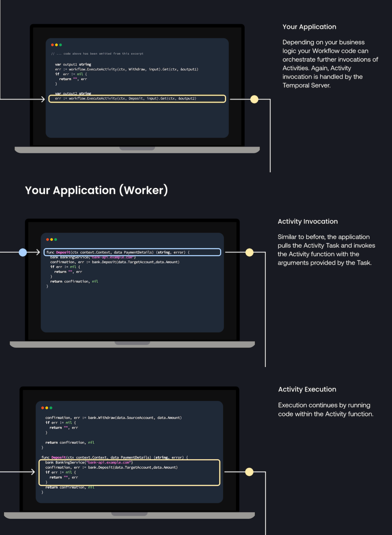
Task: Click the green dot in the Activity Execution code window
Action: (x=51, y=408)
